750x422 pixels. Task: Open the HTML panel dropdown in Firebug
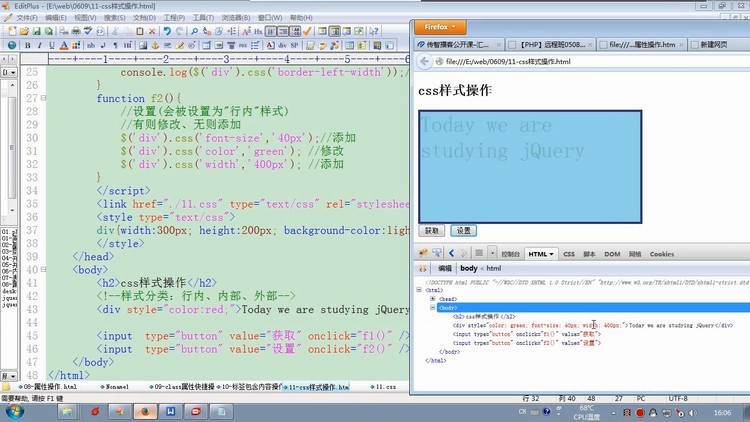point(541,254)
